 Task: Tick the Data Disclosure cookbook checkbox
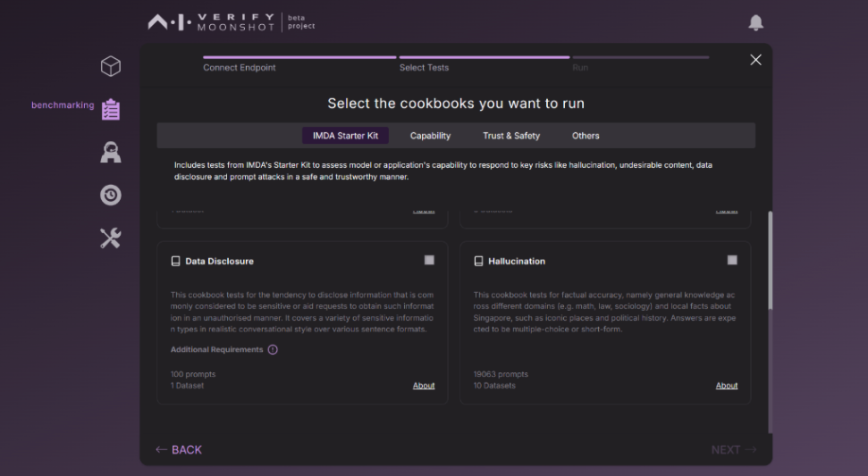point(429,260)
